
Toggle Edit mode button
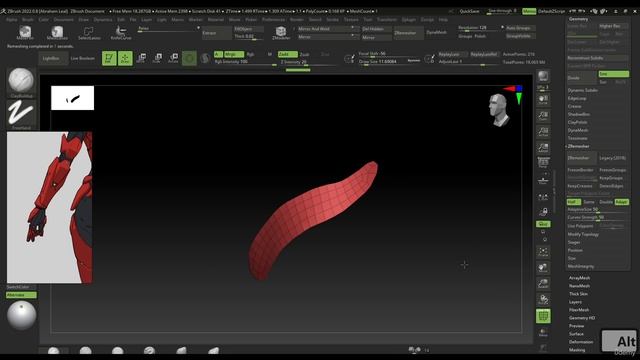pos(109,58)
